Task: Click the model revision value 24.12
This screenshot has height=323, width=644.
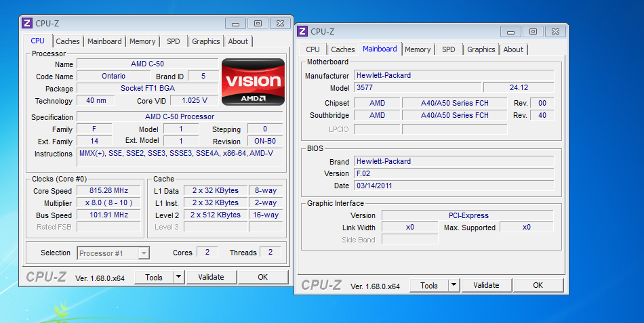Action: tap(519, 87)
